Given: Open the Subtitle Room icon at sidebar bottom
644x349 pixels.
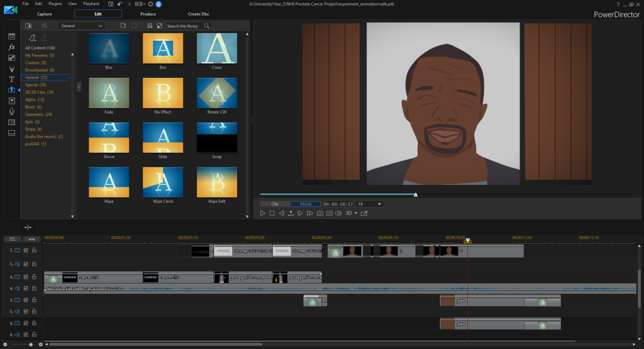Looking at the screenshot, I should click(x=11, y=133).
